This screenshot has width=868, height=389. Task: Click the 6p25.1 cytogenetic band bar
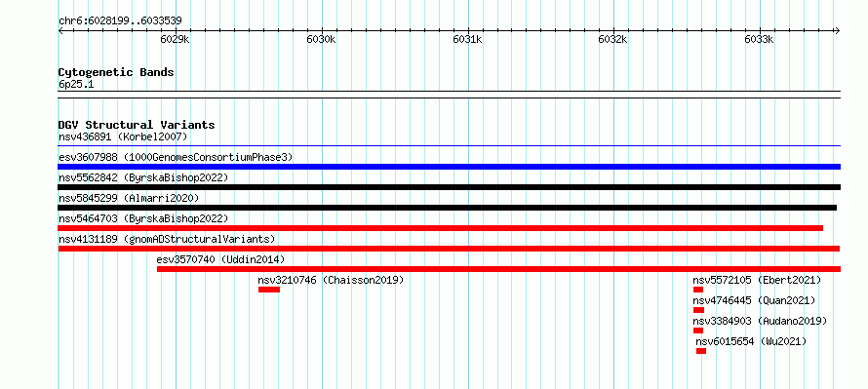pos(449,95)
